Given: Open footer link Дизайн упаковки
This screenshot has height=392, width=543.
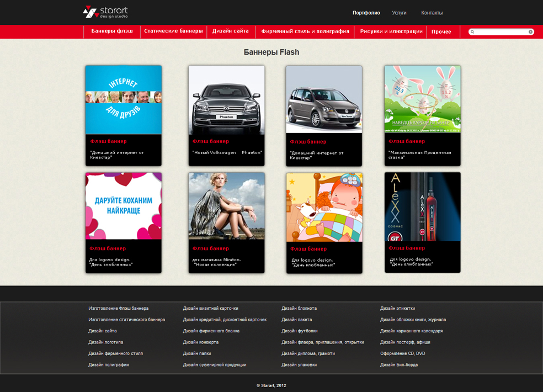Looking at the screenshot, I should pyautogui.click(x=299, y=364).
